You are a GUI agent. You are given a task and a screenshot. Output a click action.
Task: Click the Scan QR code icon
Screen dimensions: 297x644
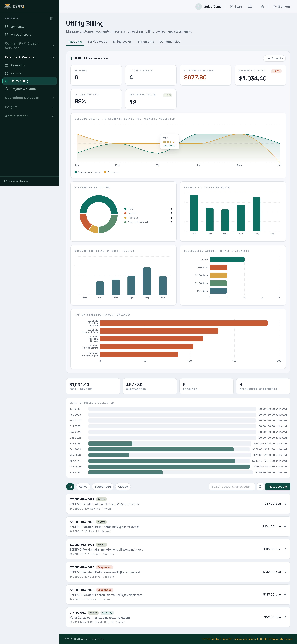[232, 6]
